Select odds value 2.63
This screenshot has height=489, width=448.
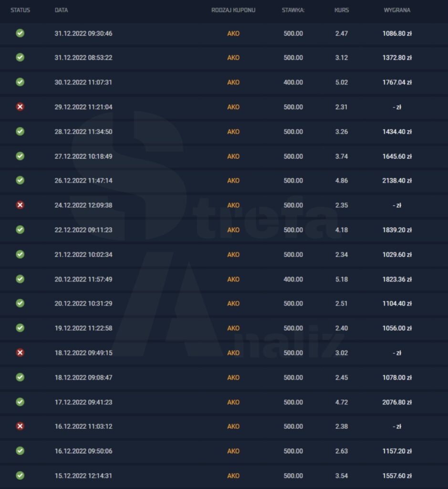(x=342, y=451)
